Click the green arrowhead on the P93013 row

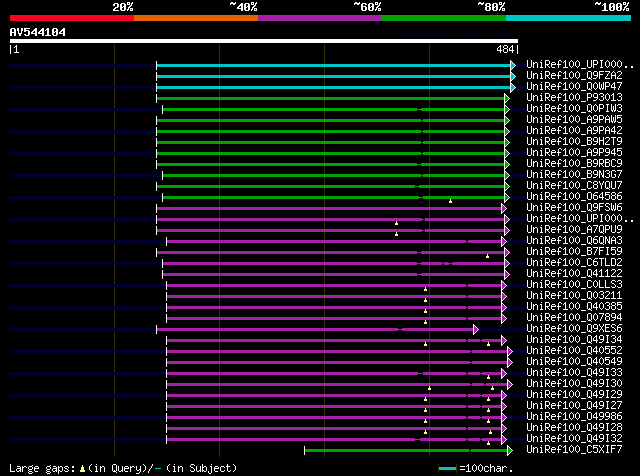(x=506, y=98)
